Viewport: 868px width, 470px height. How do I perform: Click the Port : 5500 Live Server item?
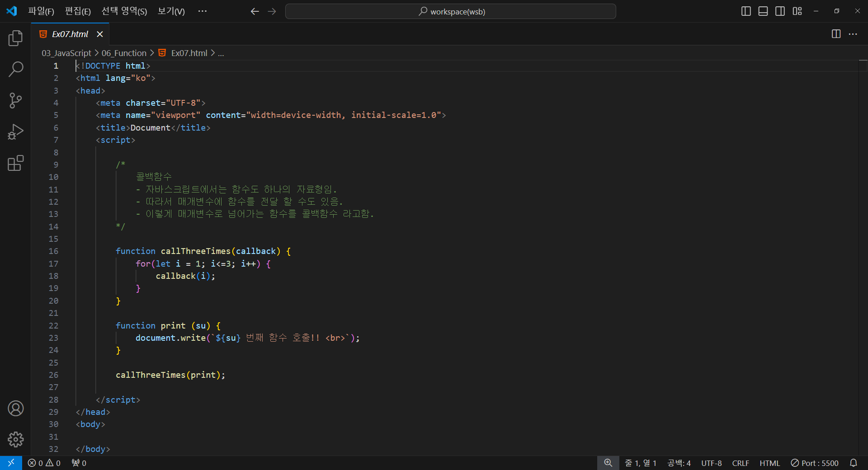(815, 463)
